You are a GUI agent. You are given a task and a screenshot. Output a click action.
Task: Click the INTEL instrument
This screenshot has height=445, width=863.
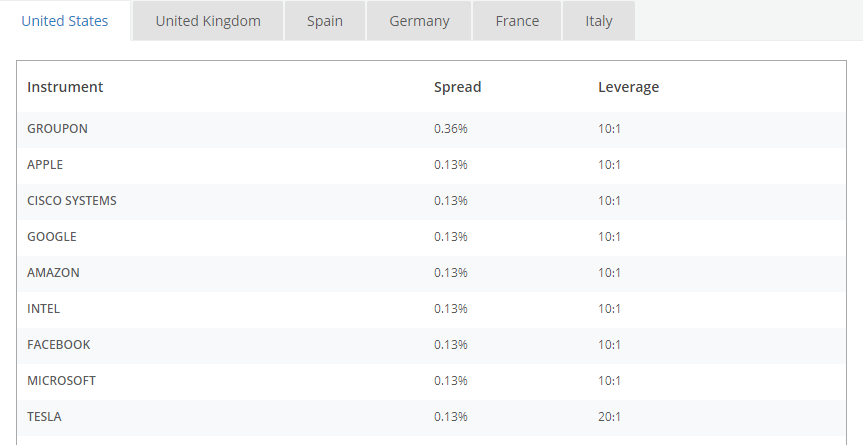tap(43, 309)
